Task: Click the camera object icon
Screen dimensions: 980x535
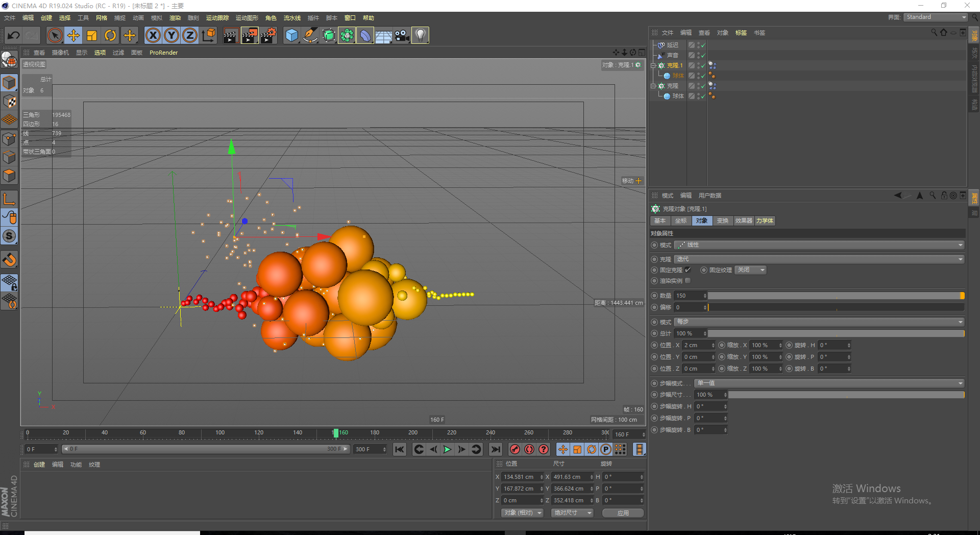Action: (x=402, y=35)
